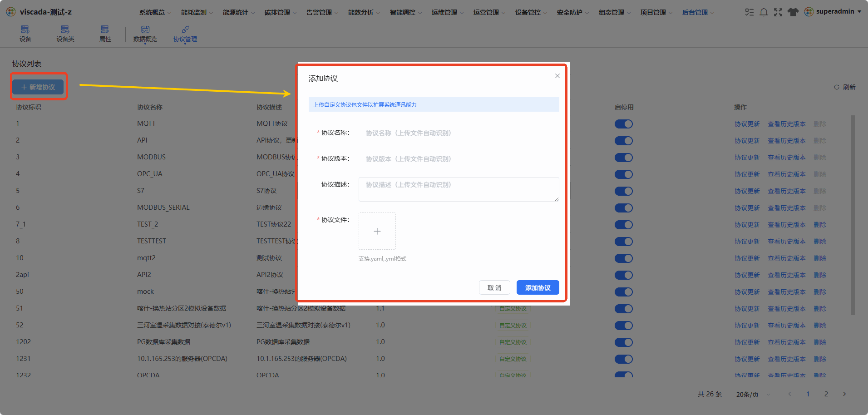Click the 添加协议 confirm button
This screenshot has height=415, width=868.
(538, 287)
